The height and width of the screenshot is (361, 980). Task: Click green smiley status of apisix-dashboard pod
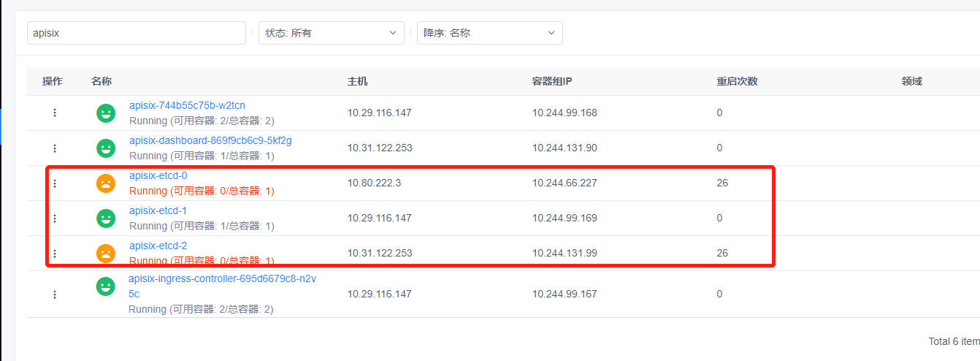[106, 148]
